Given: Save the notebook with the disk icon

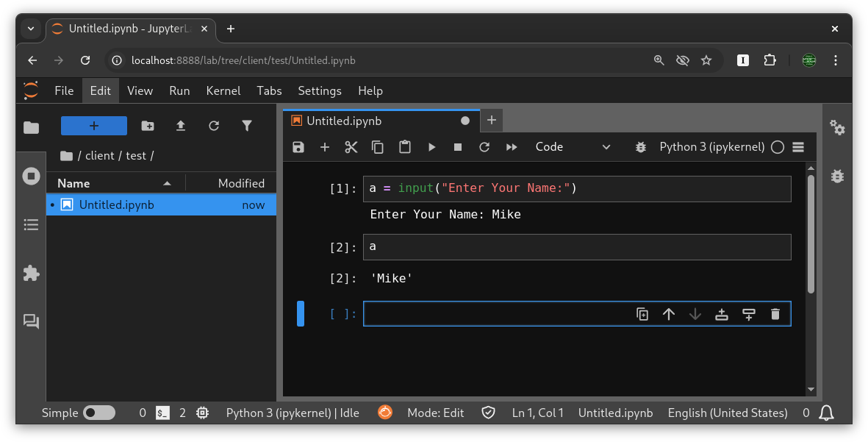Looking at the screenshot, I should (x=298, y=147).
